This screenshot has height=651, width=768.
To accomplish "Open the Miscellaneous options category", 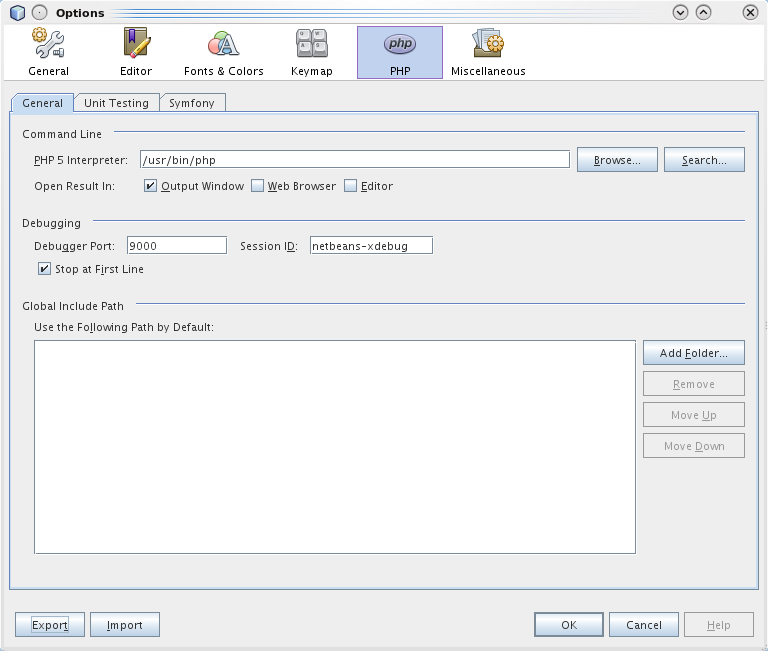I will click(x=488, y=52).
